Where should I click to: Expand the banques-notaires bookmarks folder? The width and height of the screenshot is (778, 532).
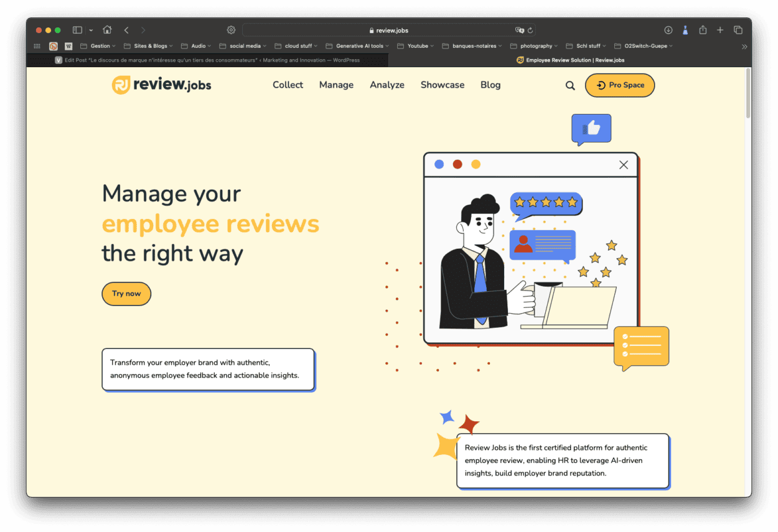point(472,46)
